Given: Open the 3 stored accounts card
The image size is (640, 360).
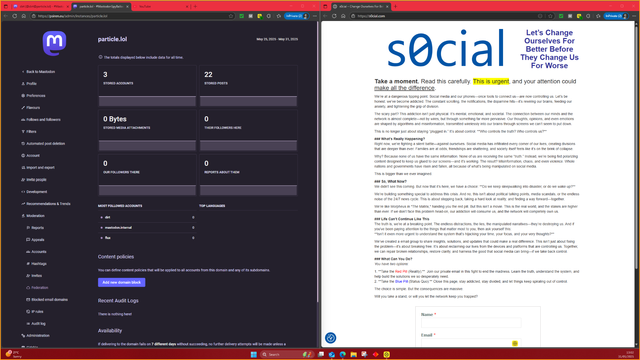Looking at the screenshot, I should [147, 86].
